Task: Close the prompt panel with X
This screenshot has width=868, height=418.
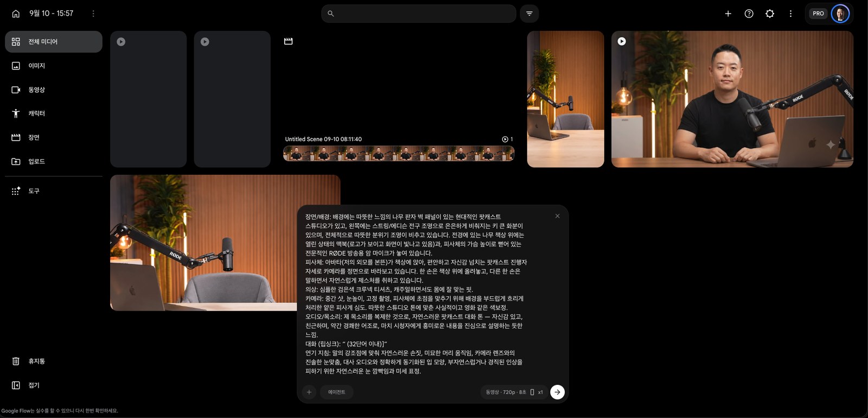Action: (557, 216)
